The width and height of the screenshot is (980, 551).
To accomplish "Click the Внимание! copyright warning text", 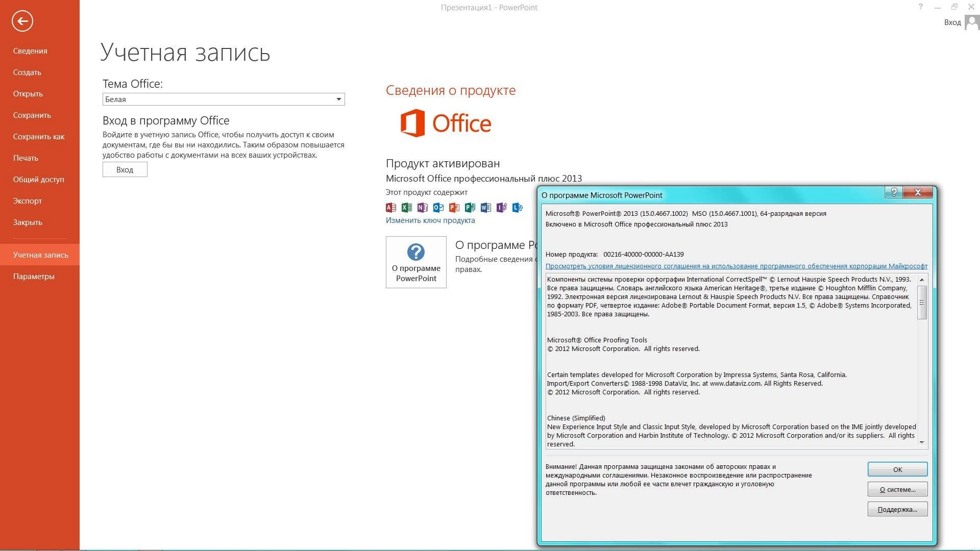I will point(678,480).
